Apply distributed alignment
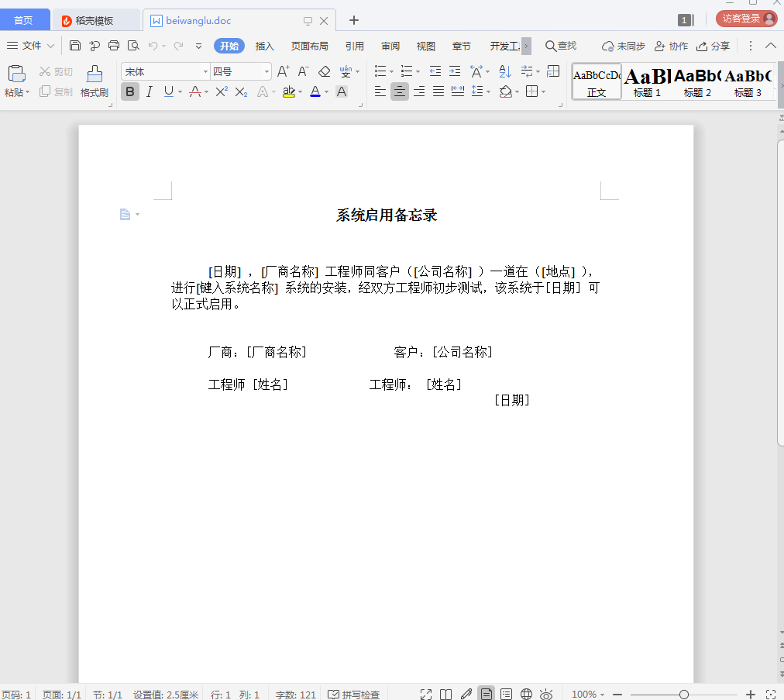 tap(458, 91)
